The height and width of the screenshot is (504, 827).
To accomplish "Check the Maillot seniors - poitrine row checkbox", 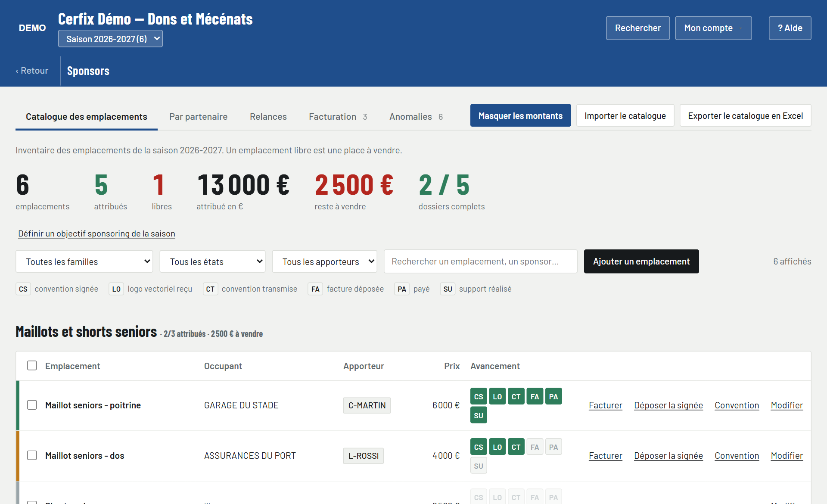I will tap(32, 405).
